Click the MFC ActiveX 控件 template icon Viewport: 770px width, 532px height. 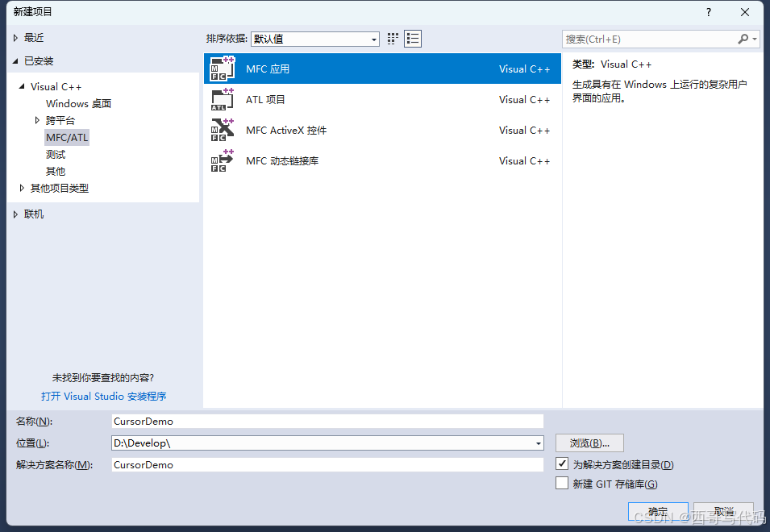pyautogui.click(x=222, y=130)
